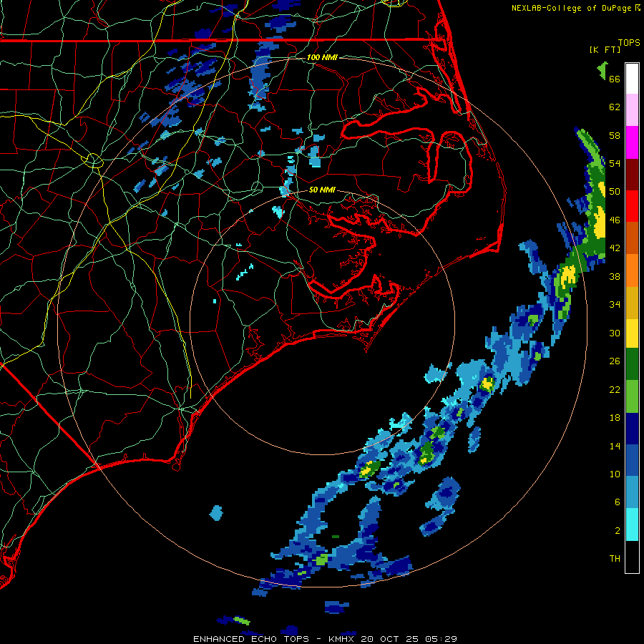Click the NEXLAB-College of DuPage label
Image resolution: width=644 pixels, height=644 pixels.
click(x=575, y=8)
